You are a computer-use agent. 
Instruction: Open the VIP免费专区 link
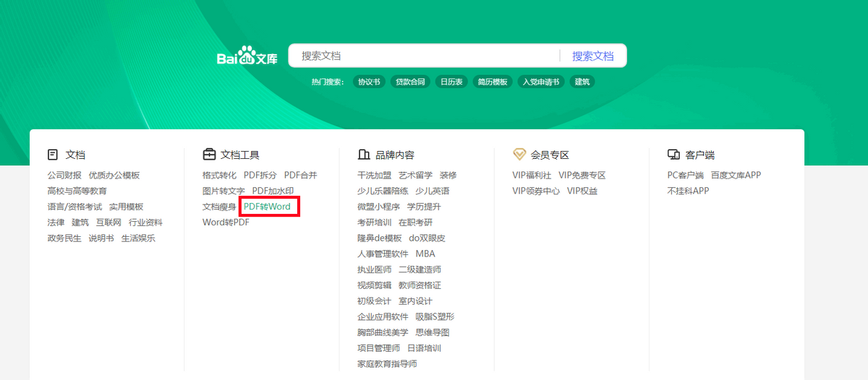click(582, 175)
